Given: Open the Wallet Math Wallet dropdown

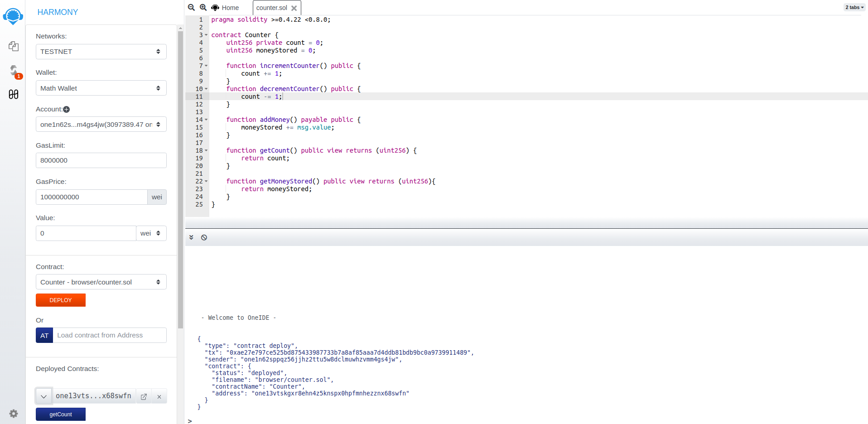Looking at the screenshot, I should pyautogui.click(x=101, y=88).
